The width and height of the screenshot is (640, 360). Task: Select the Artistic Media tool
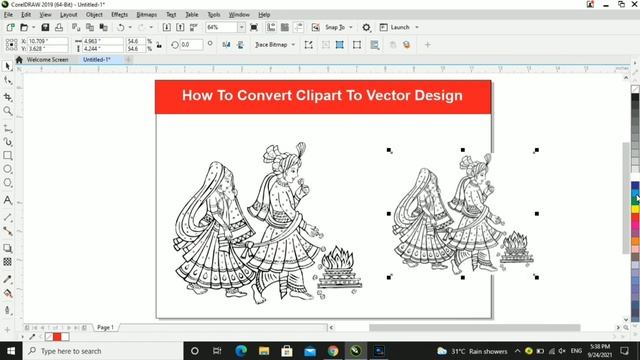tap(7, 142)
